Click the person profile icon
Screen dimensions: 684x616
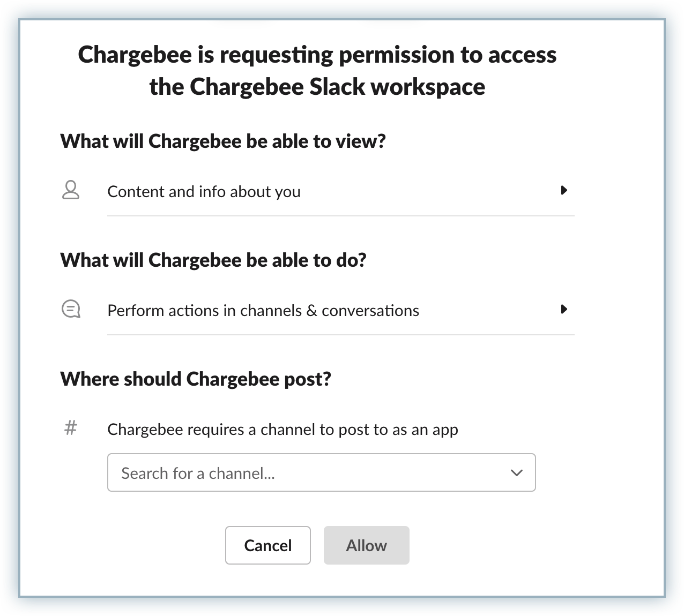pyautogui.click(x=71, y=190)
